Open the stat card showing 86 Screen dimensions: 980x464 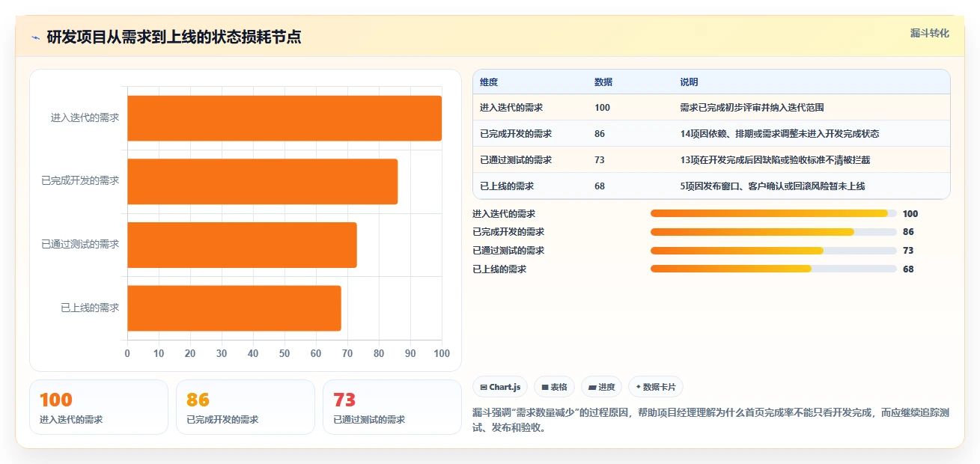coord(246,407)
